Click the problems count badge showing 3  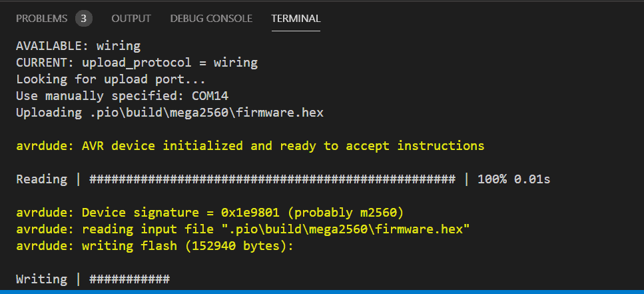tap(83, 18)
